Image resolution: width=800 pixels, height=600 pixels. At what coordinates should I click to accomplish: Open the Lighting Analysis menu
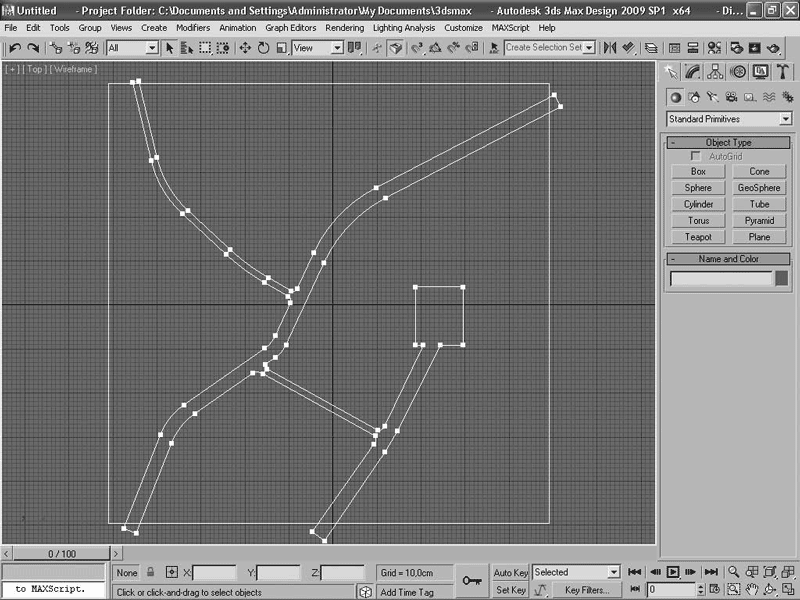[404, 28]
